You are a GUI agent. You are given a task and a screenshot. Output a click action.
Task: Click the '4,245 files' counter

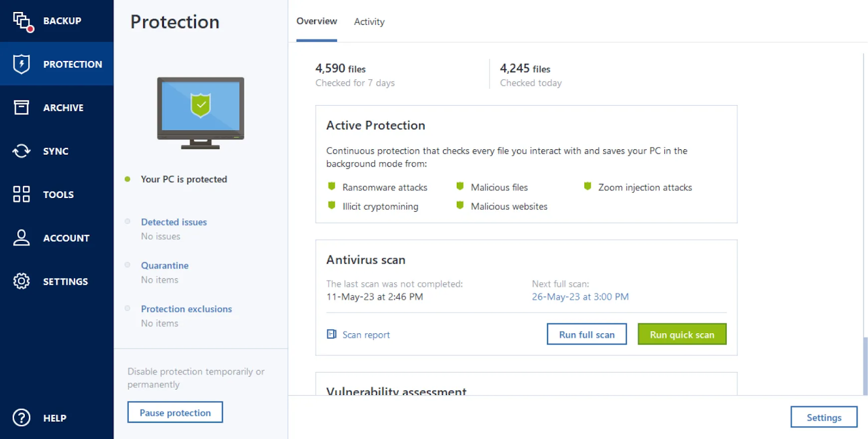(x=525, y=68)
